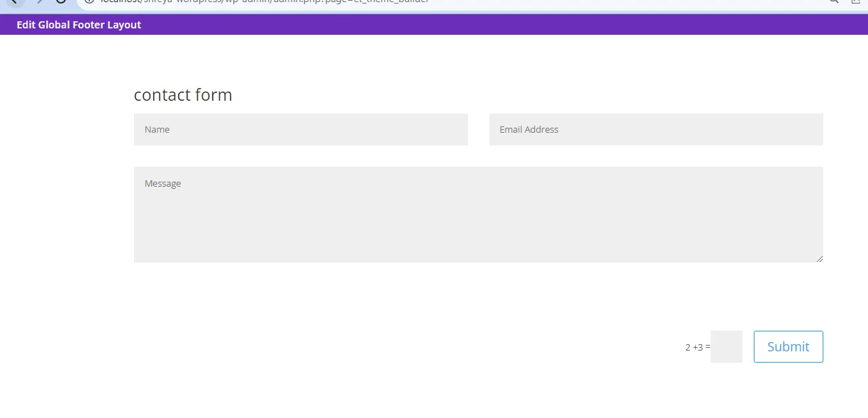
Task: Click the browser back arrow
Action: (x=13, y=2)
